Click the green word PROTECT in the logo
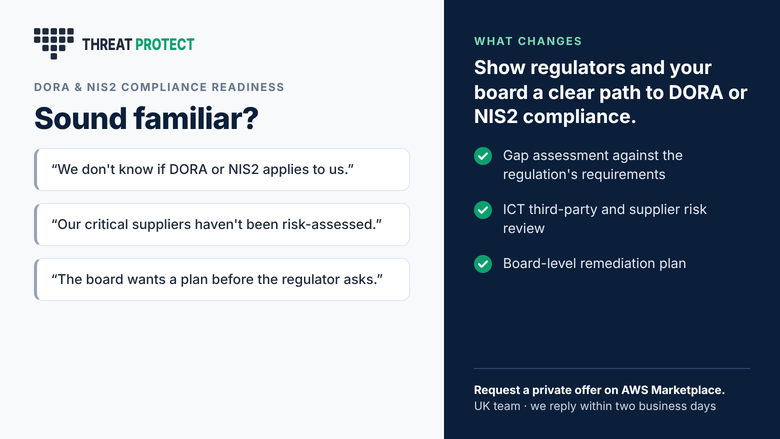This screenshot has width=780, height=439. (165, 44)
